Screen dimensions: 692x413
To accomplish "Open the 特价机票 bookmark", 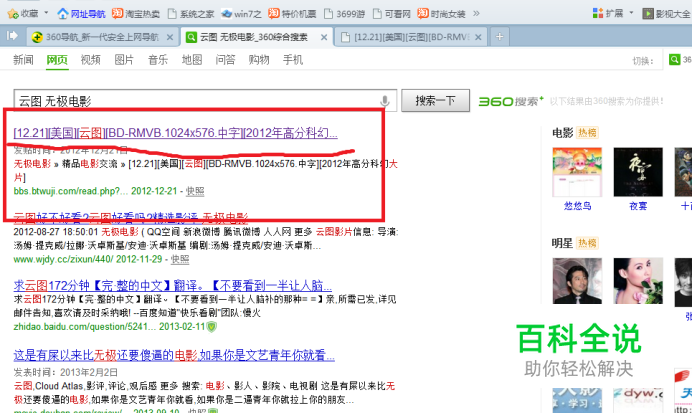I will point(292,14).
